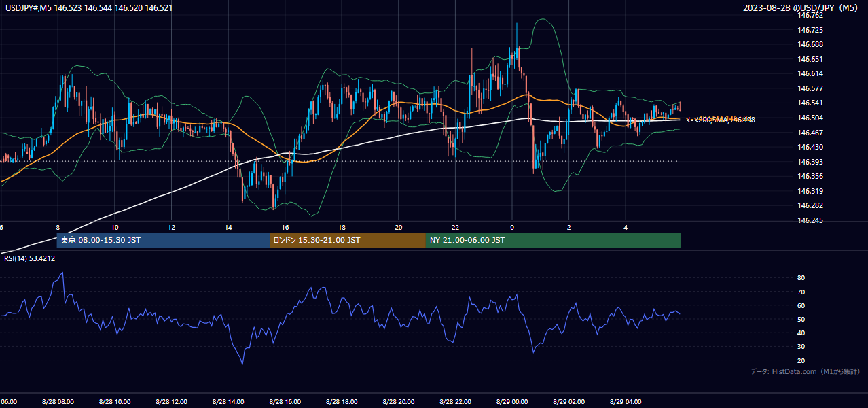
Task: Click the 146.541 price axis label
Action: coord(811,103)
